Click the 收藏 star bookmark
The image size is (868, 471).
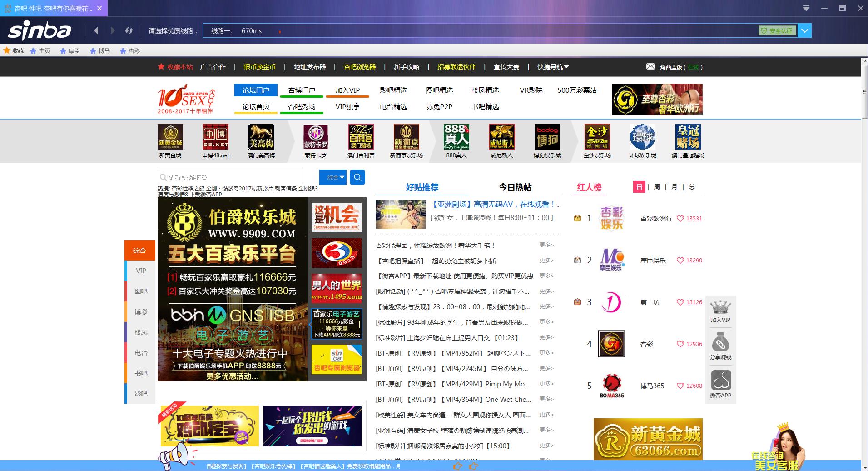(14, 50)
